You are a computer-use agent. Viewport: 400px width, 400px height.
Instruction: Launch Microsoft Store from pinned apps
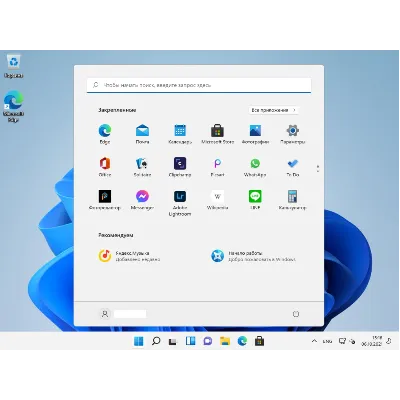point(217,134)
